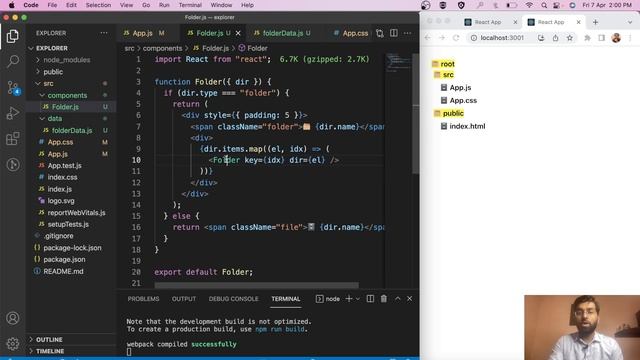Kill terminal with trash icon

coord(384,299)
